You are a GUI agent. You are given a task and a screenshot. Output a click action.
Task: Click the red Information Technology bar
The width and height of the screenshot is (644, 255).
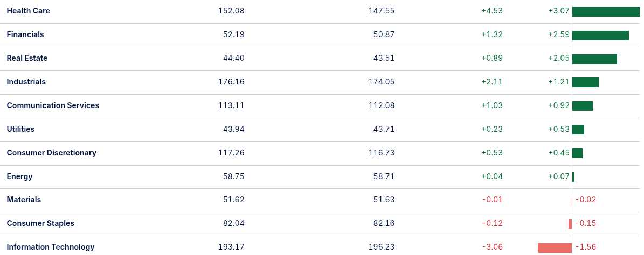point(555,248)
